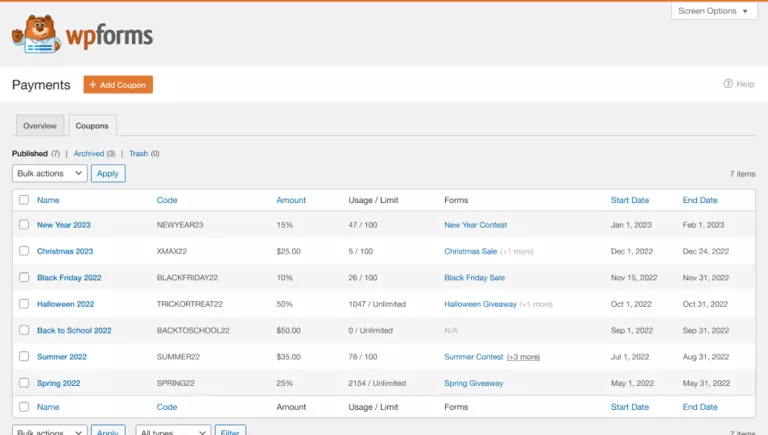This screenshot has height=435, width=768.
Task: Open the Summer Contest form link
Action: (474, 357)
